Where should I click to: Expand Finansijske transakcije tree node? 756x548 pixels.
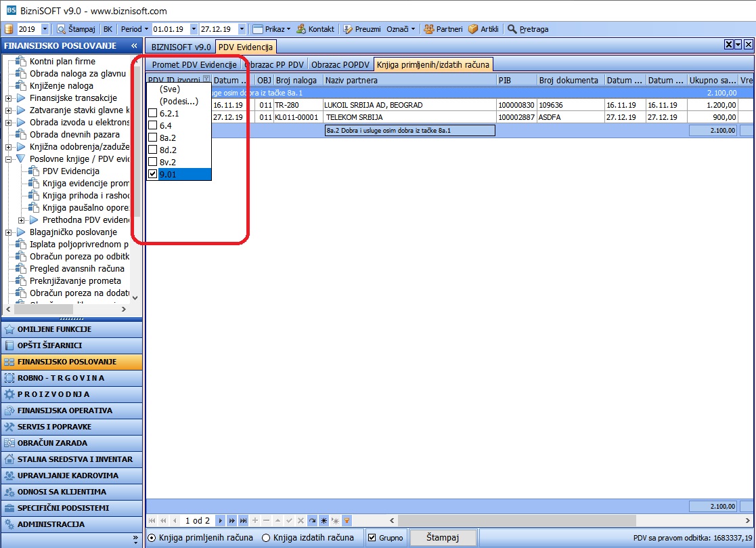[x=8, y=98]
